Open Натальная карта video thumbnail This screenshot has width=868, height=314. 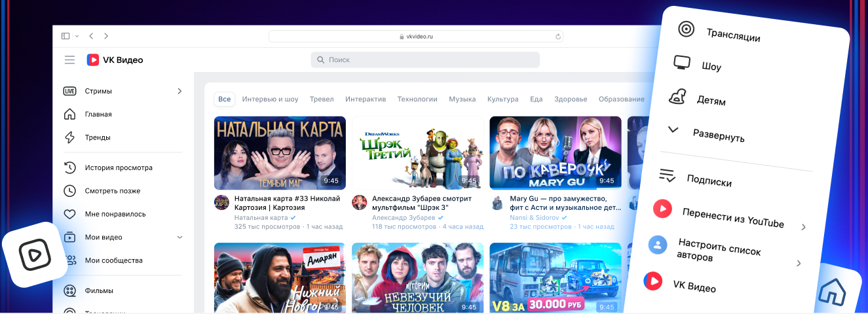[x=280, y=153]
